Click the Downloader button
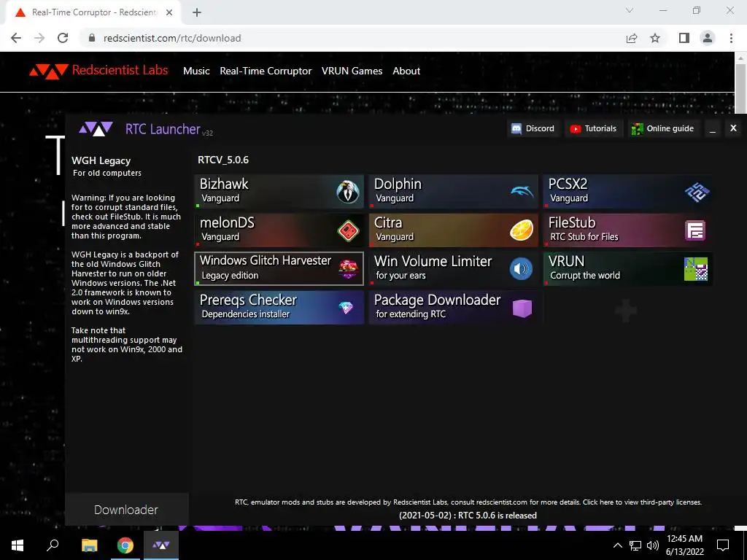This screenshot has height=560, width=747. tap(126, 510)
